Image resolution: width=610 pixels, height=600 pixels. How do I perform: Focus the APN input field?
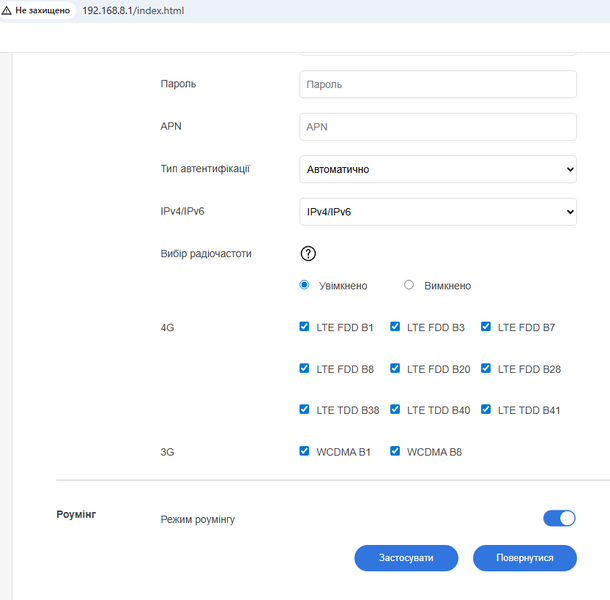438,127
